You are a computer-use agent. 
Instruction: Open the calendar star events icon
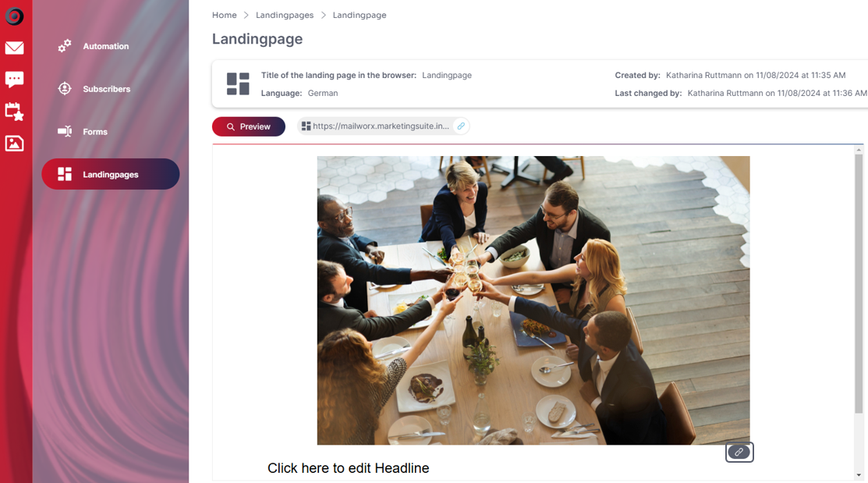click(14, 112)
